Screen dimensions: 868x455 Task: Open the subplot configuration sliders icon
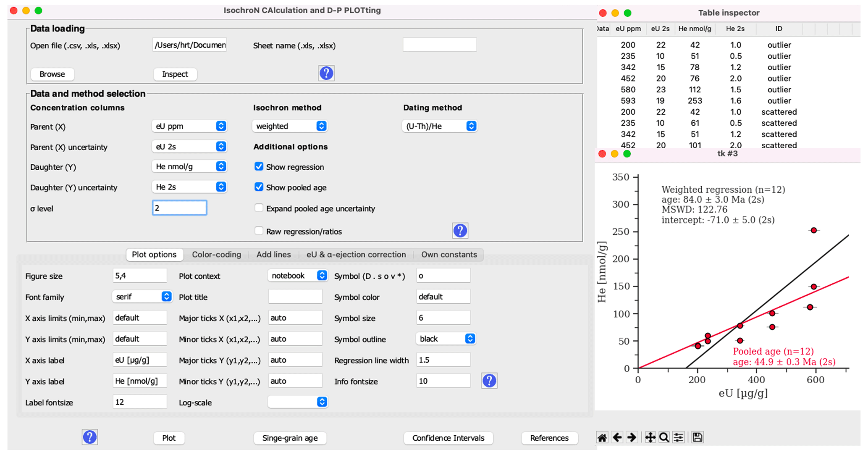(678, 437)
